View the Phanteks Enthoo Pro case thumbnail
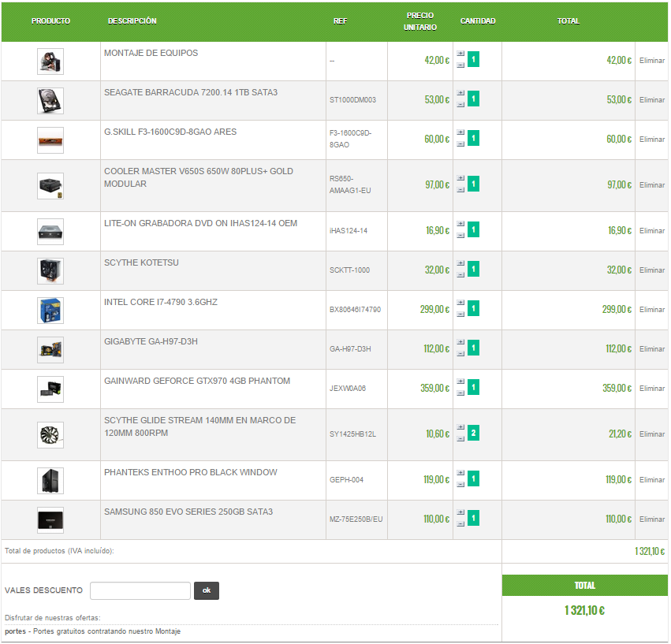Viewport: 671px width, 644px height. 50,481
